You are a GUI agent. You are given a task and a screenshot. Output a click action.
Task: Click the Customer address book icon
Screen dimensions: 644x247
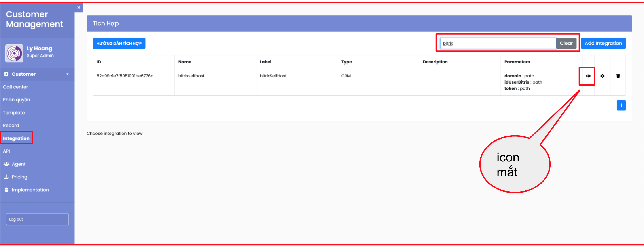6,74
